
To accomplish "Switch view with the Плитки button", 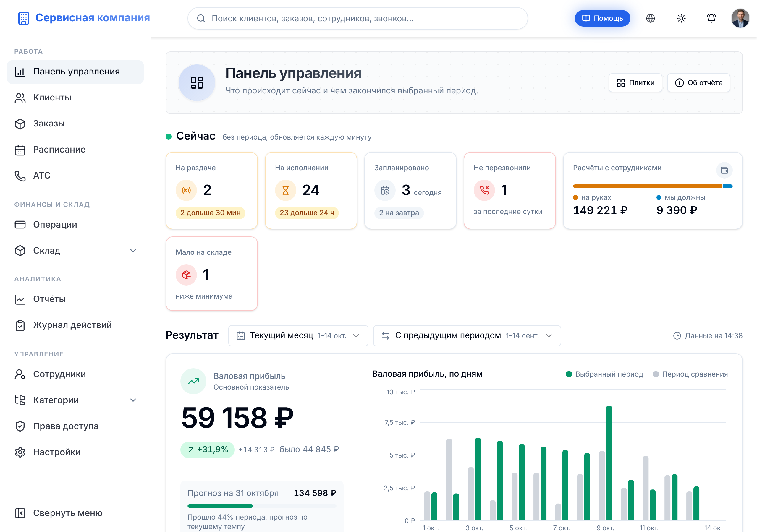I will click(635, 83).
